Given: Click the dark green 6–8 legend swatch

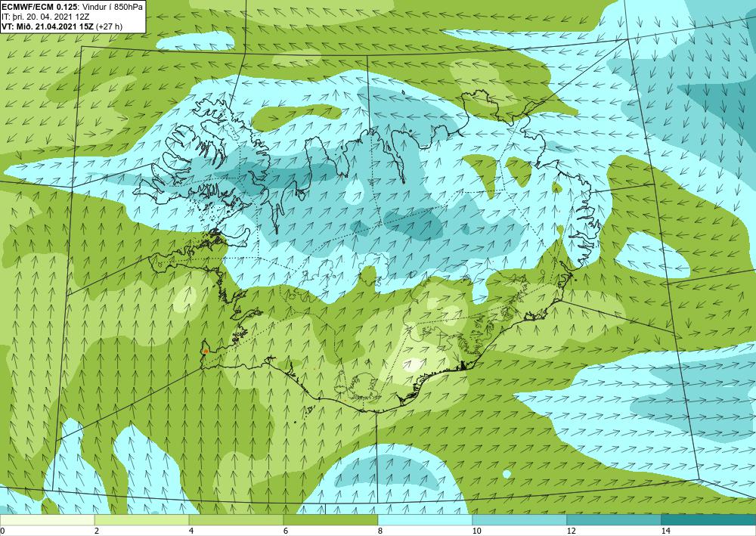Looking at the screenshot, I should tap(331, 520).
